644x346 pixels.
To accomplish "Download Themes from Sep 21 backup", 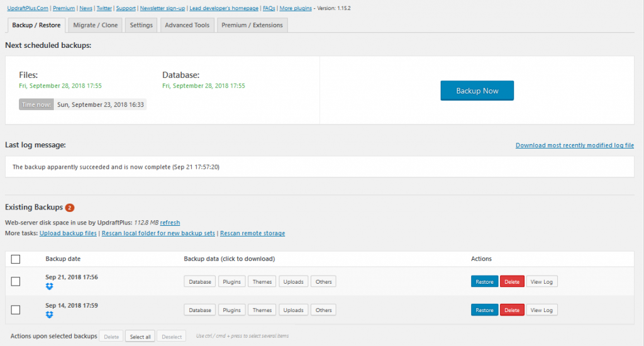I will (x=262, y=281).
